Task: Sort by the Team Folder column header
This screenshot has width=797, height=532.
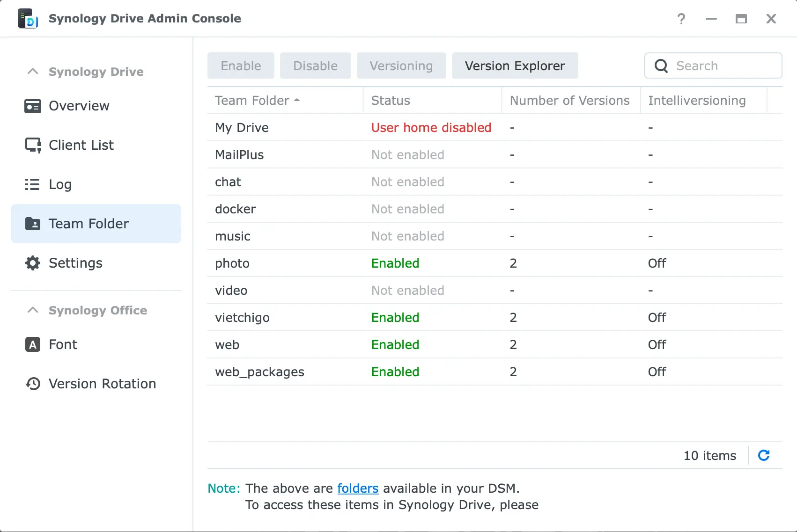Action: point(252,101)
